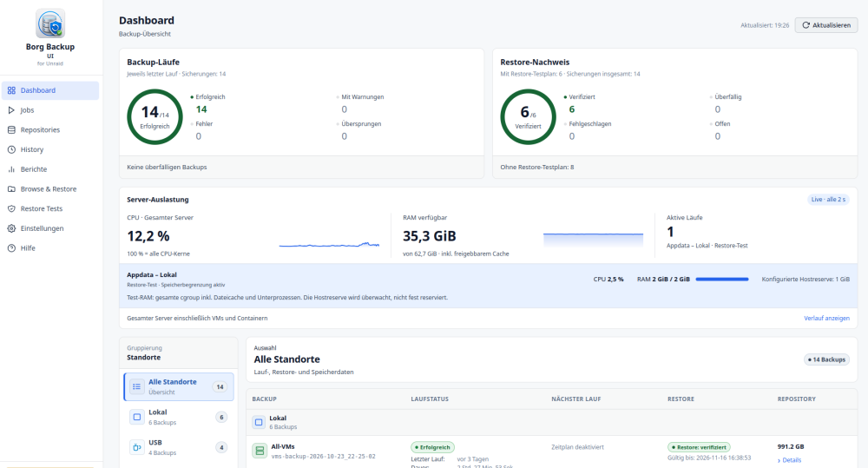
Task: Click the RAM value 35,3 GiB
Action: [x=429, y=236]
